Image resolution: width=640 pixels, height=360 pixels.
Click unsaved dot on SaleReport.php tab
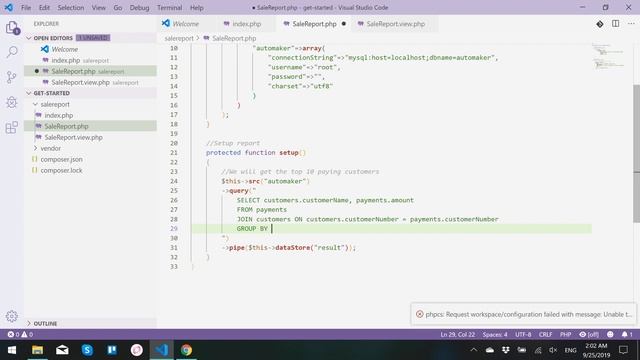click(x=344, y=24)
